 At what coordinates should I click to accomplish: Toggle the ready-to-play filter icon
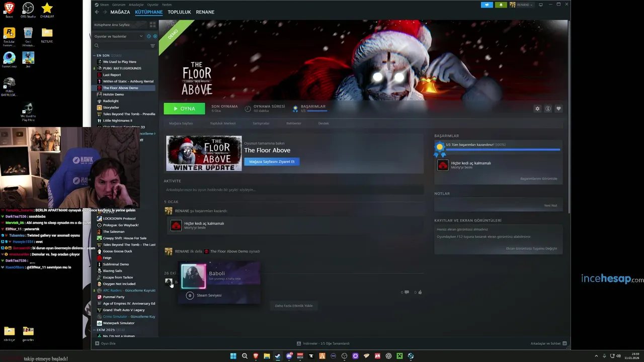pyautogui.click(x=155, y=36)
